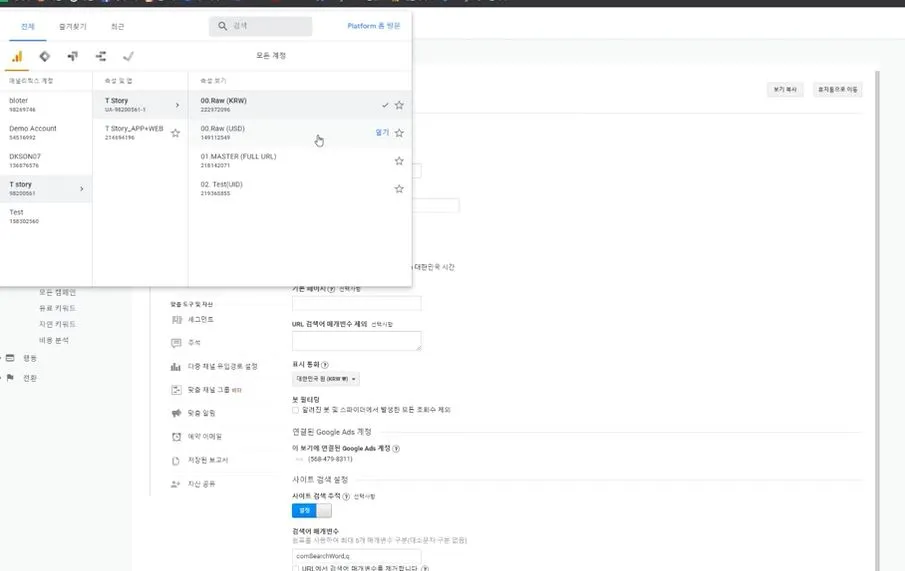Click help icon next to Google Ads 계정
Viewport: 905px width, 571px height.
[x=396, y=449]
